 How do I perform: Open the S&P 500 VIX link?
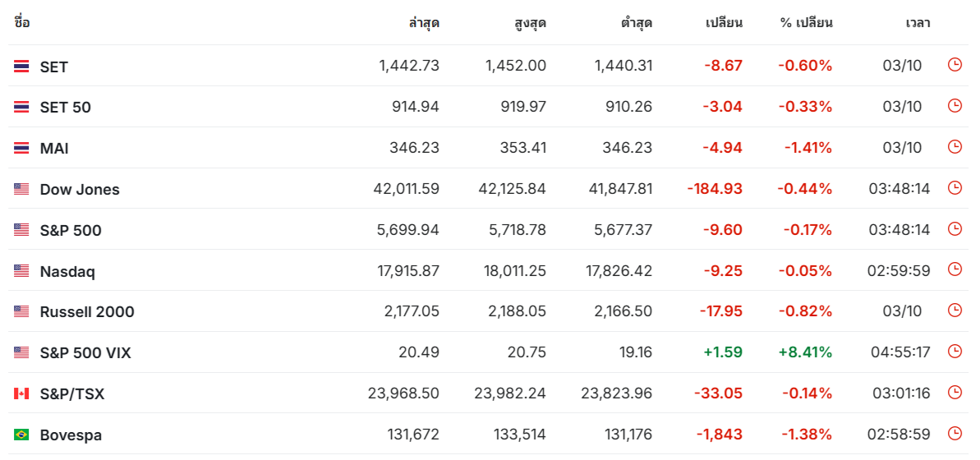coord(85,353)
